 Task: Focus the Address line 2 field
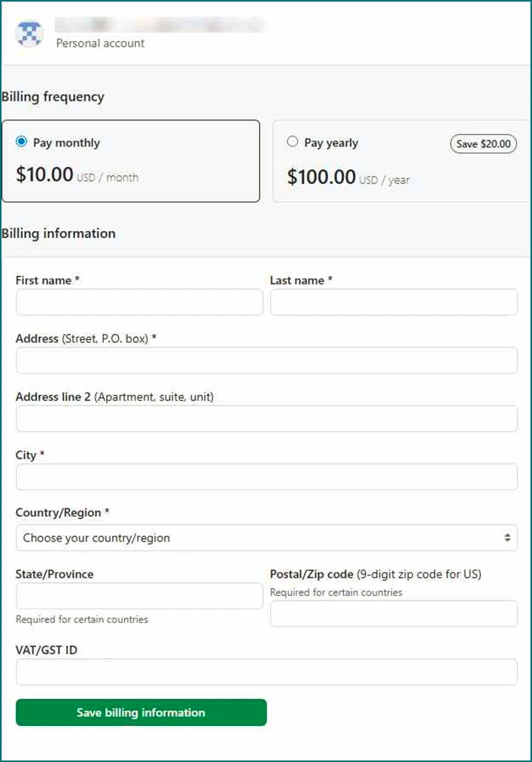tap(266, 419)
